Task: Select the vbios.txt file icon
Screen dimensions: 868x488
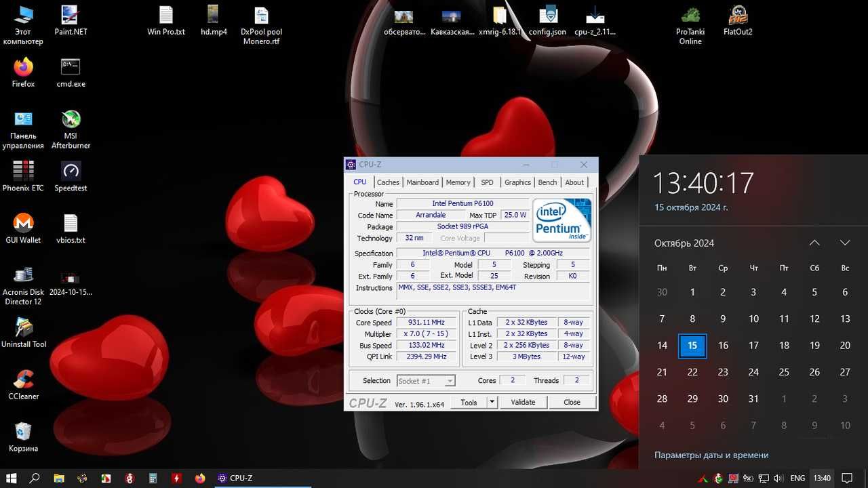Action: click(x=71, y=229)
